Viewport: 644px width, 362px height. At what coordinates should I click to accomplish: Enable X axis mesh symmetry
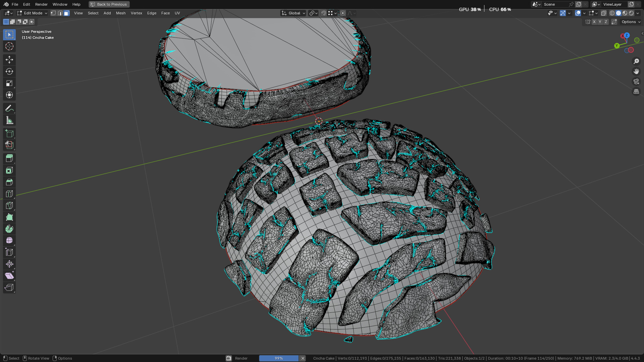(594, 22)
